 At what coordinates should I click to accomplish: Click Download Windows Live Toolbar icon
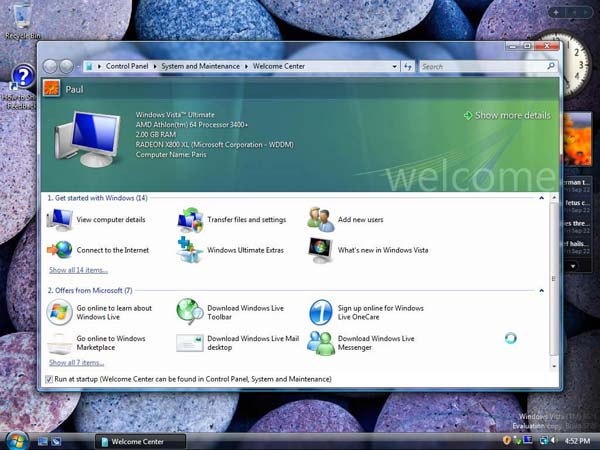(x=190, y=312)
